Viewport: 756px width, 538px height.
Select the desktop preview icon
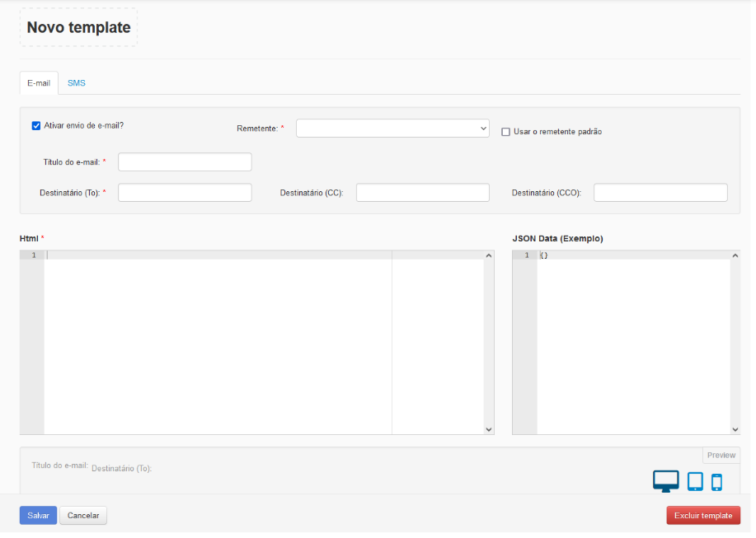665,481
